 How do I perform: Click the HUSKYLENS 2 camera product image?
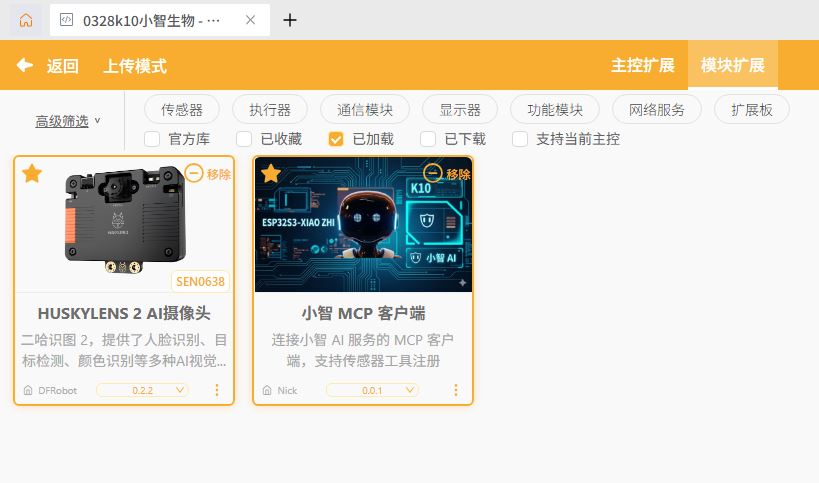click(x=125, y=220)
